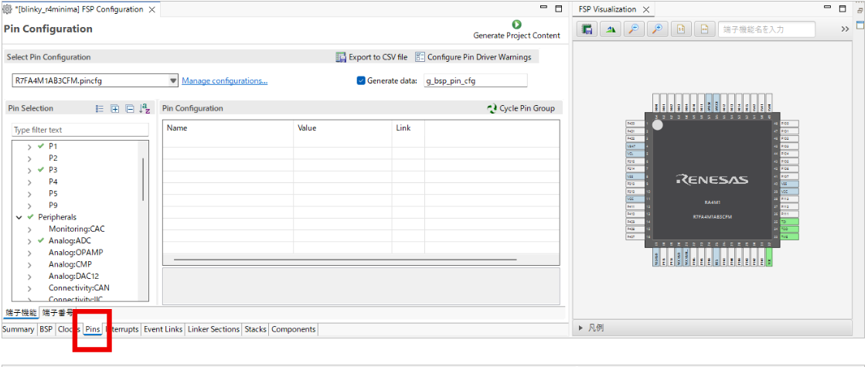This screenshot has height=367, width=868.
Task: Click the g_bsp_pin_cfg text field
Action: tap(475, 81)
